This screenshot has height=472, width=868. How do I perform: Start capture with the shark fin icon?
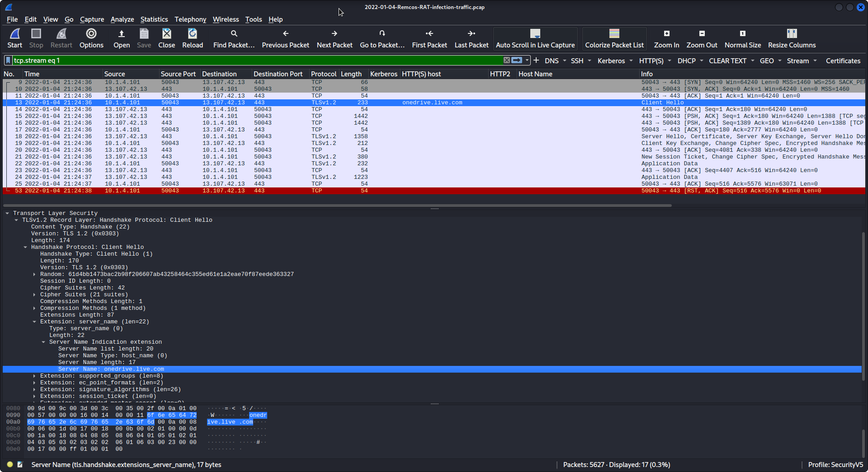[14, 34]
